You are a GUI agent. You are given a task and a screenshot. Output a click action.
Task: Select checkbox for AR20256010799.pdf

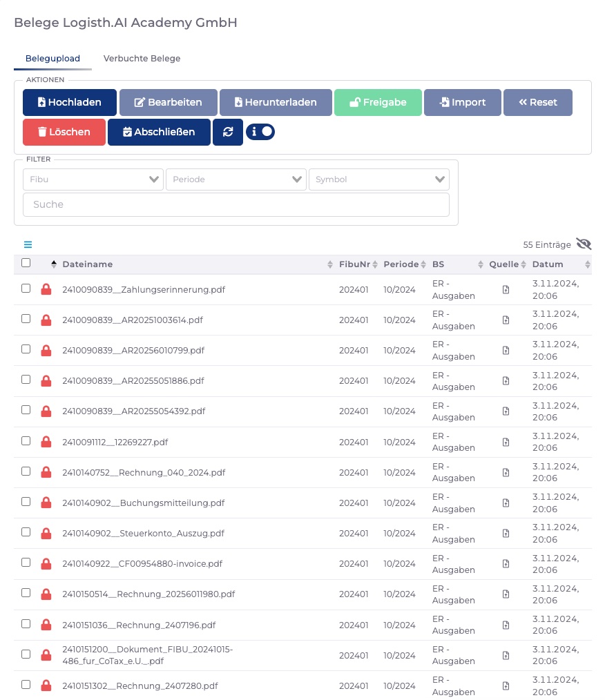pyautogui.click(x=26, y=349)
